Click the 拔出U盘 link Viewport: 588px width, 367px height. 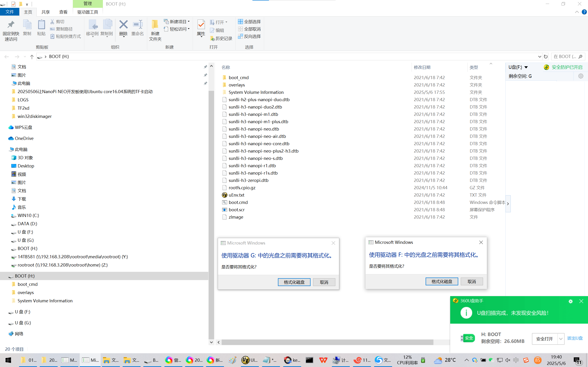pos(575,338)
